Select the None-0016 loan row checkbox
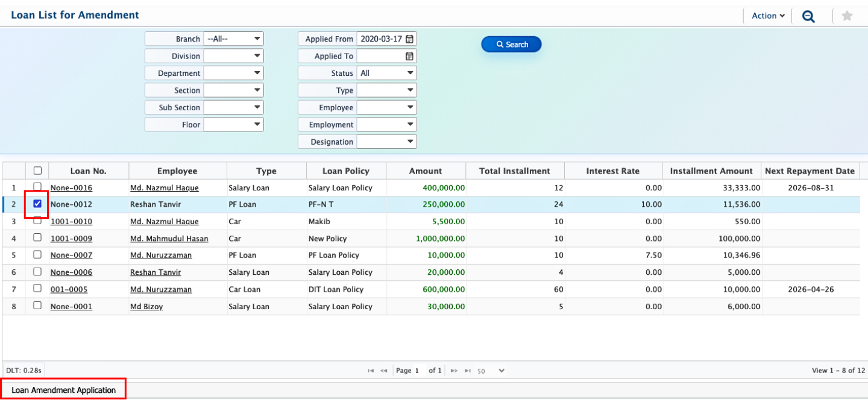The image size is (868, 402). tap(37, 187)
